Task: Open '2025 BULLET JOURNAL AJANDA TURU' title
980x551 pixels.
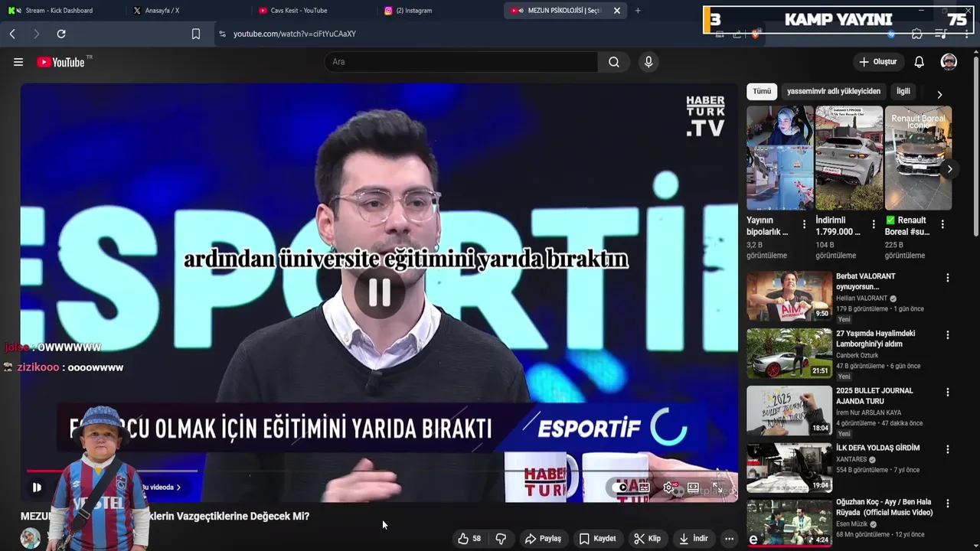Action: (874, 396)
